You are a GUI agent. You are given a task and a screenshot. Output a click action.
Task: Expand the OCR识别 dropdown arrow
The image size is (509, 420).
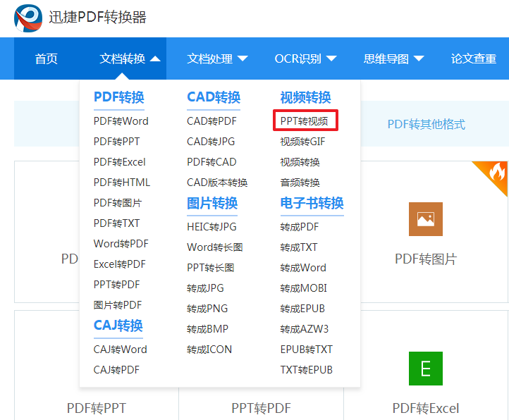pyautogui.click(x=331, y=58)
